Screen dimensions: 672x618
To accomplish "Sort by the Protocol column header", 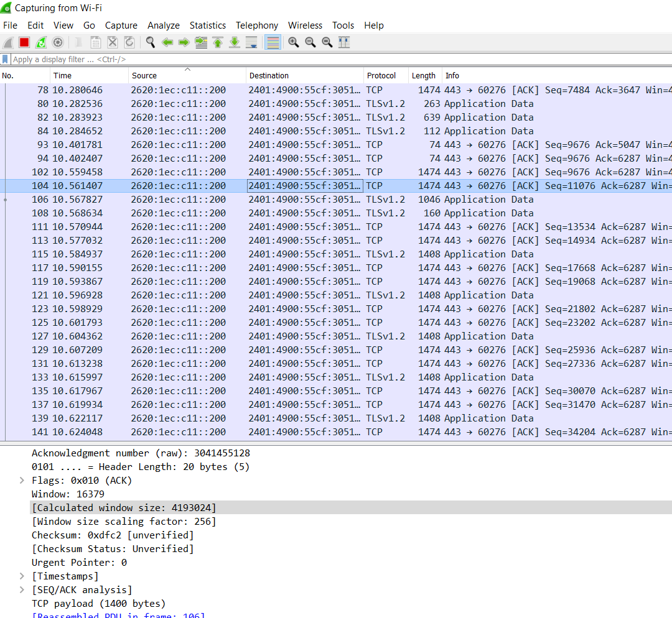I will [386, 76].
